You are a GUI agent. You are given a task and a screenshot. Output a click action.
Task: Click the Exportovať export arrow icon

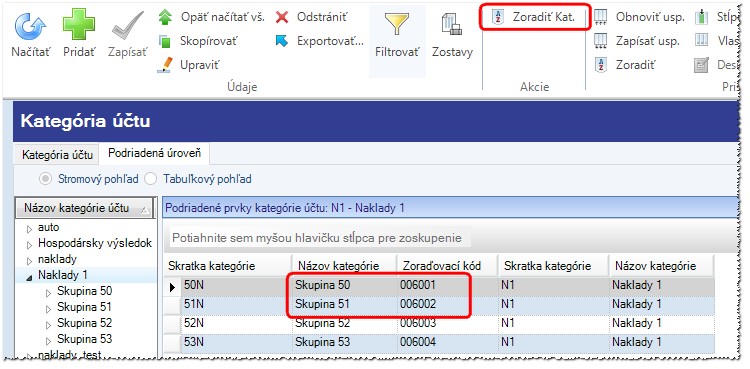(x=282, y=41)
